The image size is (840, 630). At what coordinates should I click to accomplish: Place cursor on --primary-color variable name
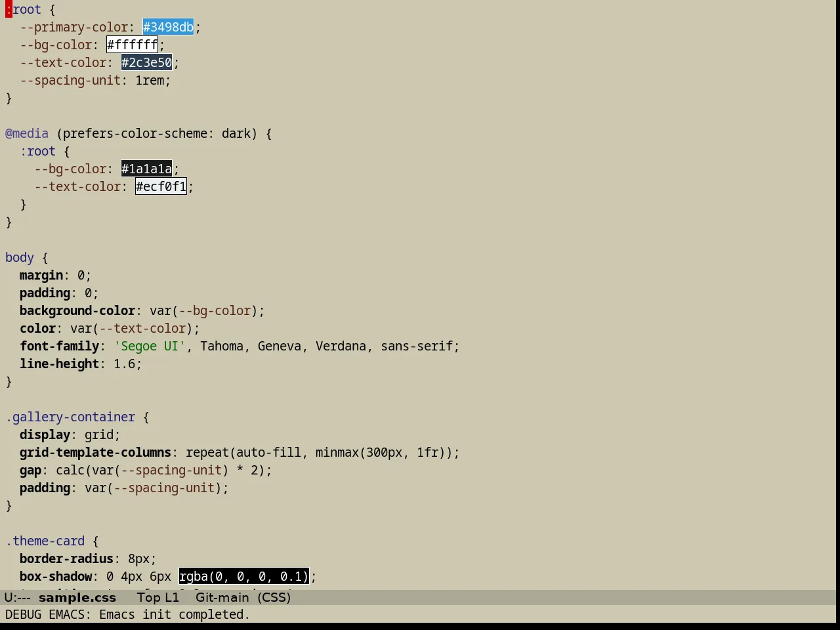(x=73, y=27)
